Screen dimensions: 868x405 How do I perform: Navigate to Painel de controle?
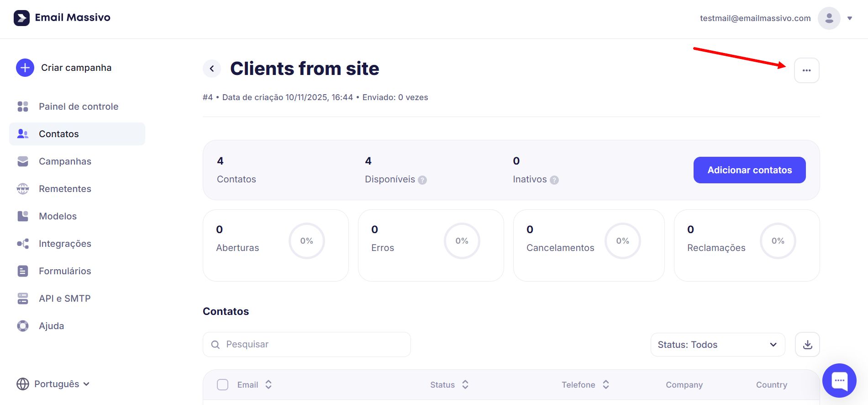(78, 107)
